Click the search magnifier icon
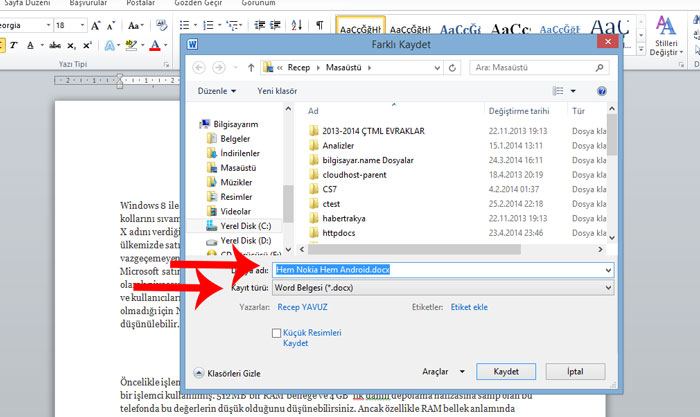This screenshot has width=700, height=417. pos(599,68)
